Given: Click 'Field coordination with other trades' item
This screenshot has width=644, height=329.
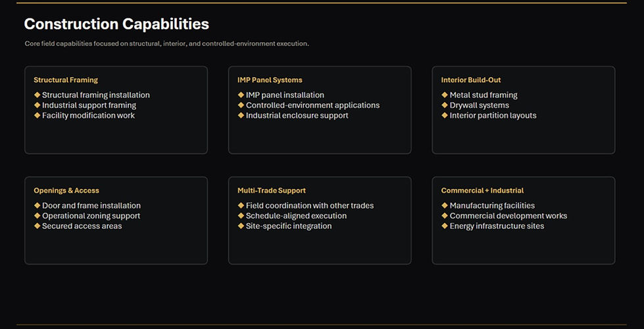Looking at the screenshot, I should 310,205.
